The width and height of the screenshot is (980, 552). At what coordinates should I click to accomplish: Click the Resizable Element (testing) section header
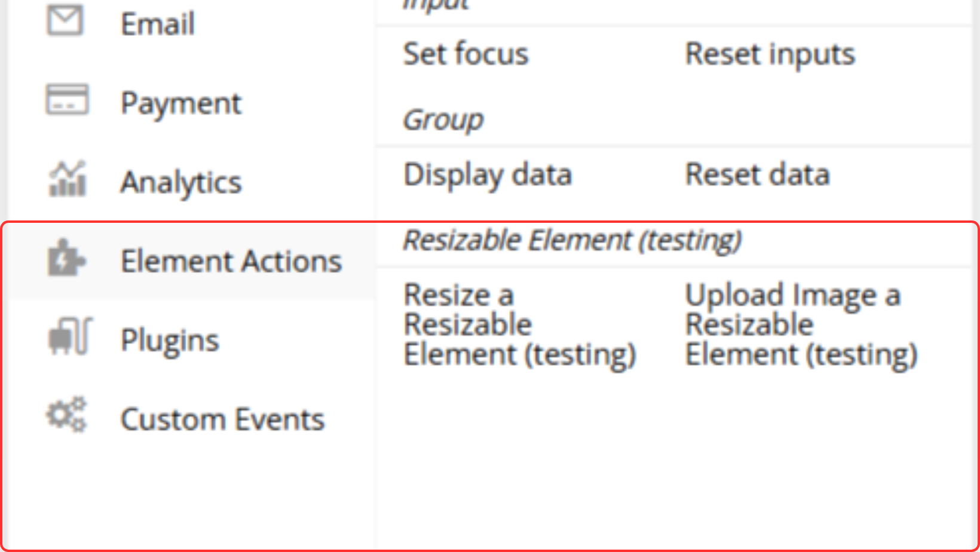[572, 241]
